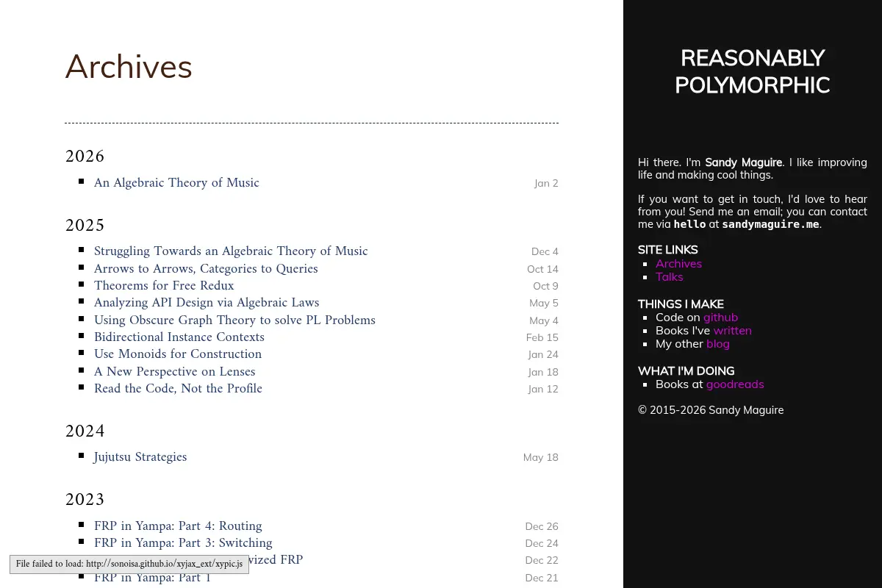Click the 'Dec 24' date
The image size is (882, 588).
[542, 543]
